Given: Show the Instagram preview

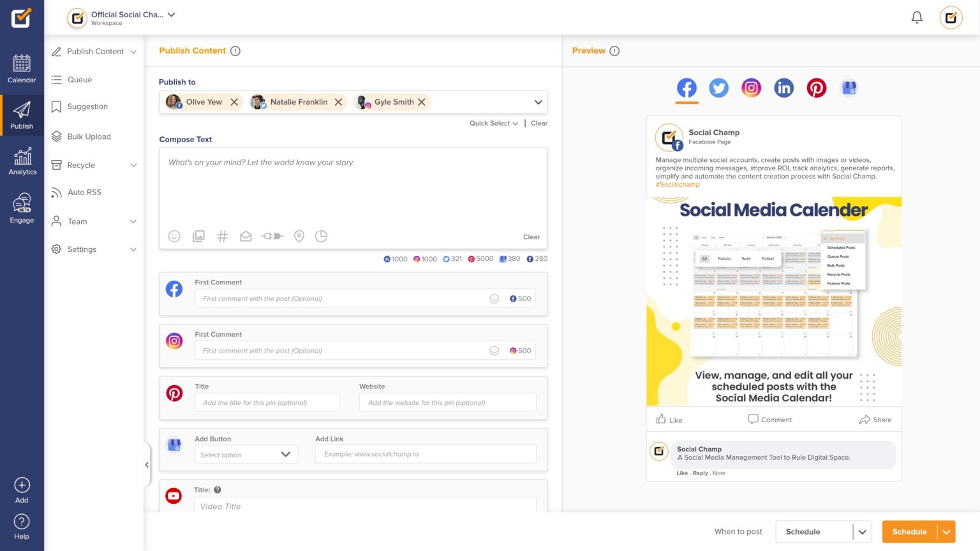Looking at the screenshot, I should (751, 88).
